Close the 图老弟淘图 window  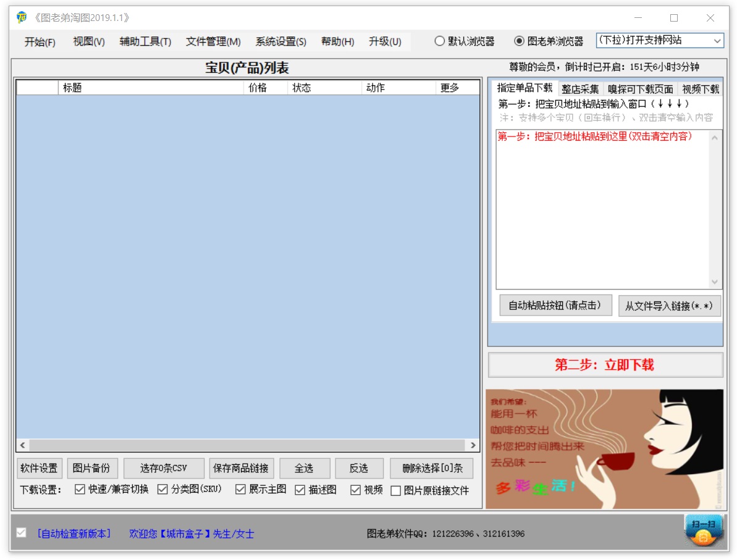(x=710, y=18)
